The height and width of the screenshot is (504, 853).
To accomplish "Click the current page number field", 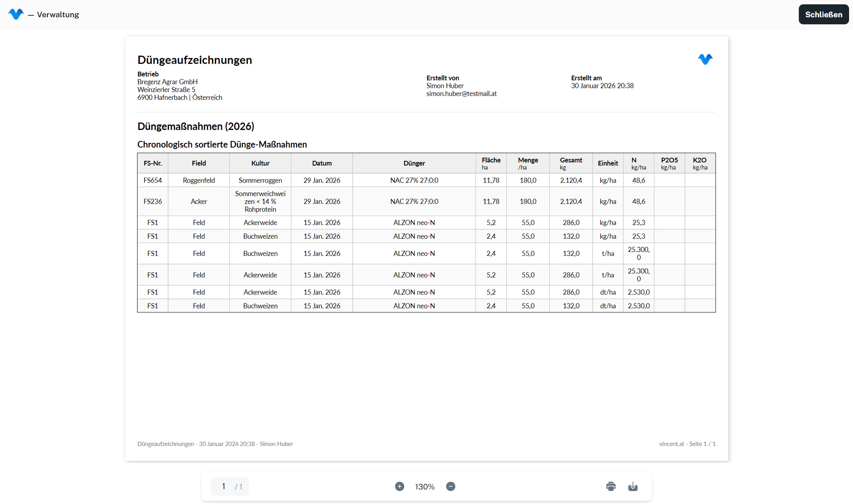I will tap(223, 486).
